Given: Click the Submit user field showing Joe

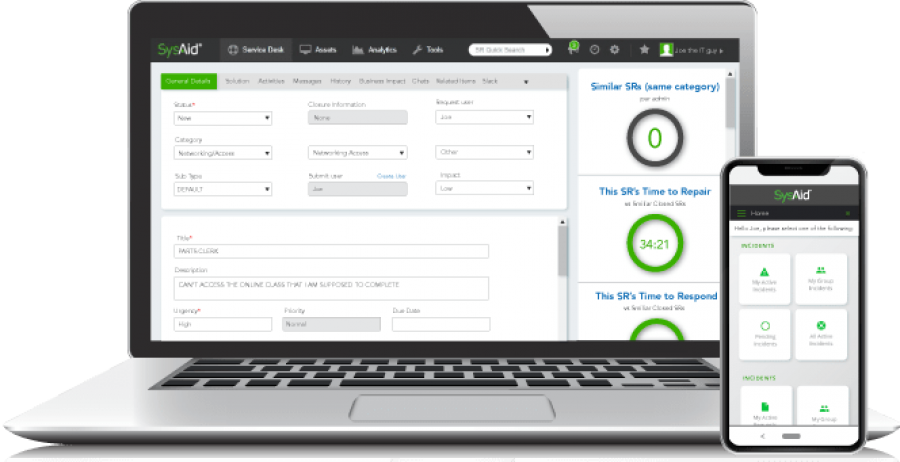Looking at the screenshot, I should [x=358, y=189].
